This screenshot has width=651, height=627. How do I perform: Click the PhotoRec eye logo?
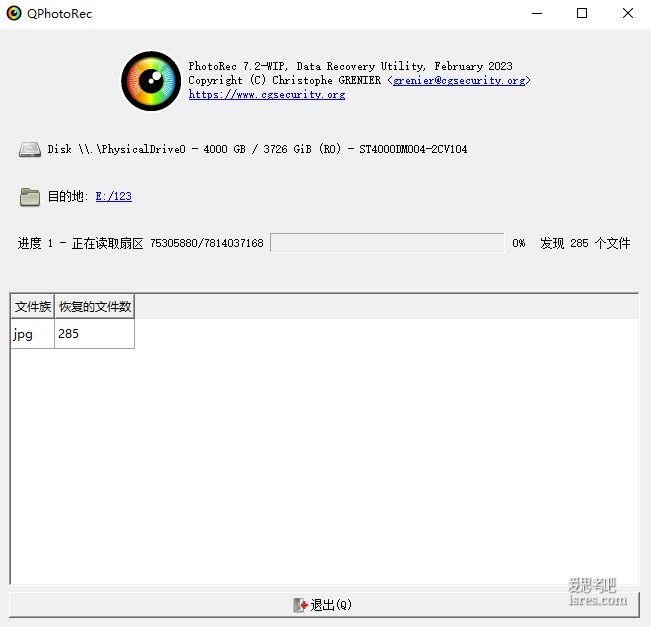tap(151, 81)
